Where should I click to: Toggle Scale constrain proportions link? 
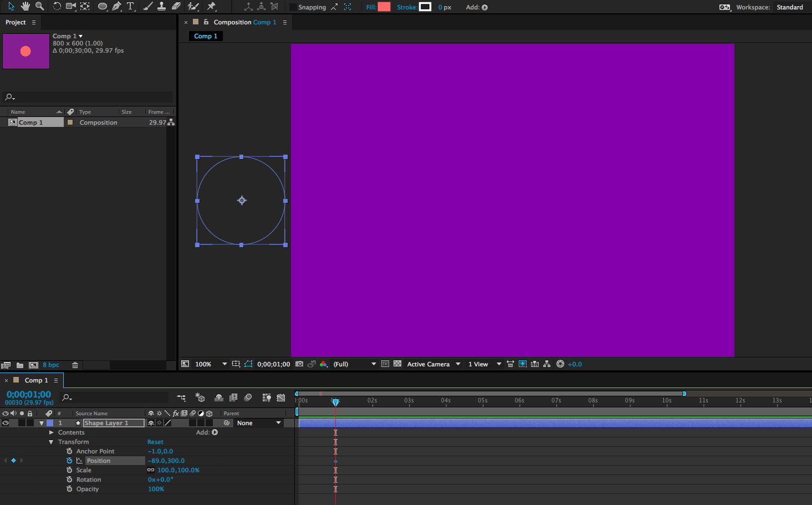click(151, 470)
